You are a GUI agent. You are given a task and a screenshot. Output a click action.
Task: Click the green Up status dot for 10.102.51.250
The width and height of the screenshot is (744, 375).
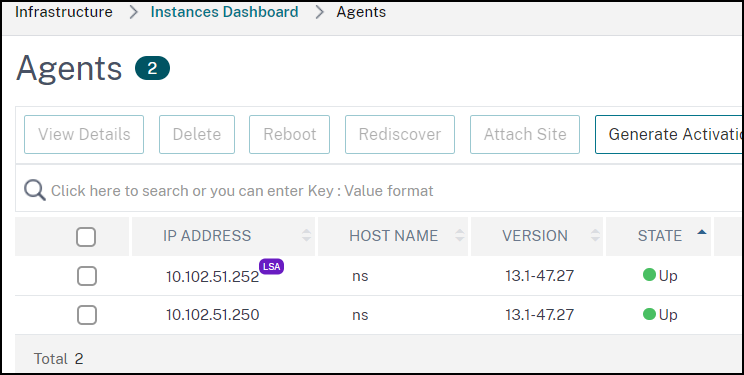click(x=649, y=314)
